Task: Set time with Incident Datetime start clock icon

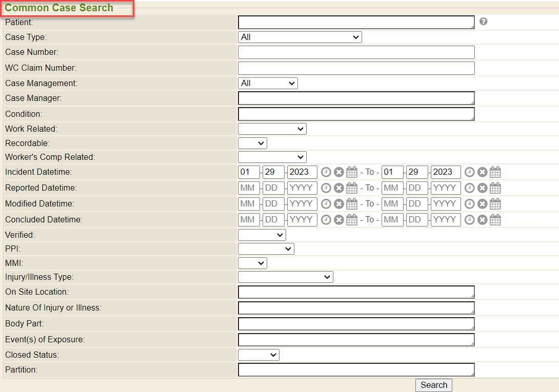Action: 326,172
